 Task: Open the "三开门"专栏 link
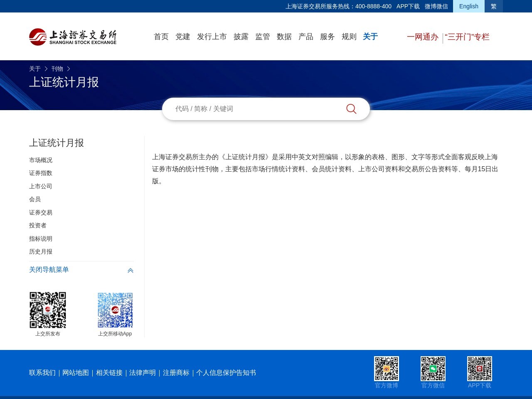click(467, 37)
